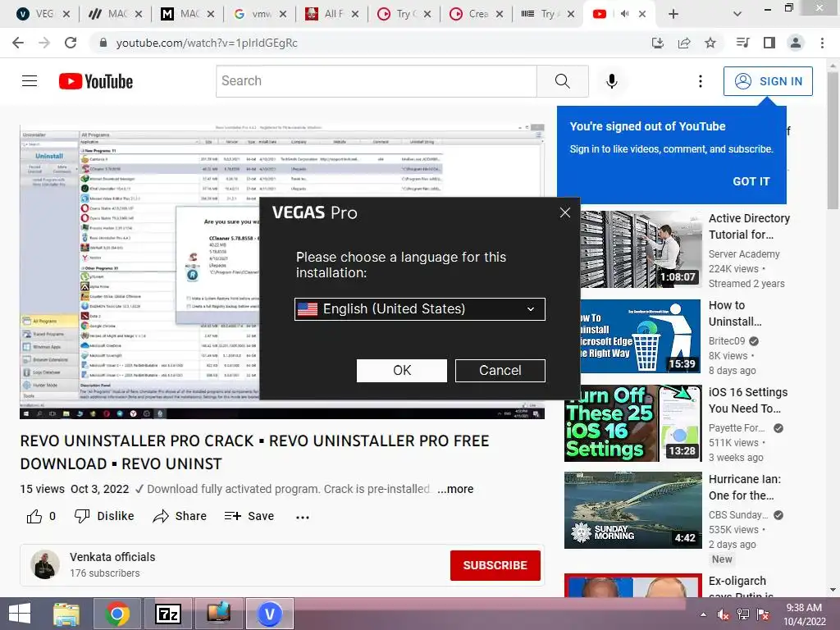Open File Explorer from the taskbar
The height and width of the screenshot is (630, 840).
66,614
